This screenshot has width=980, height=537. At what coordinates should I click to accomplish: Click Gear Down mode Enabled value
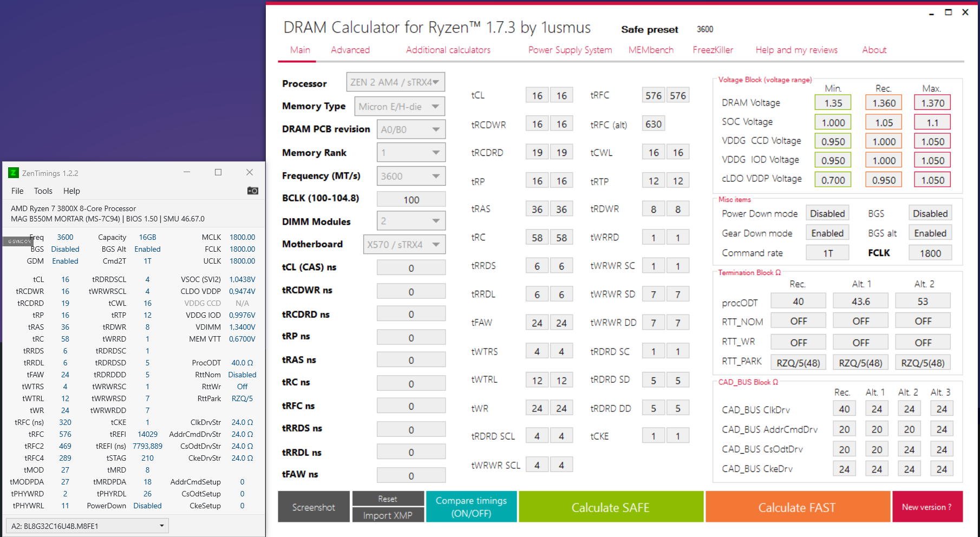(827, 233)
